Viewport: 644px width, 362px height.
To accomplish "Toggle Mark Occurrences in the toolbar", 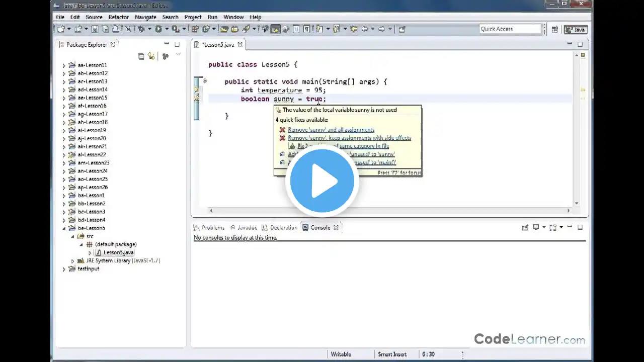I will (275, 29).
